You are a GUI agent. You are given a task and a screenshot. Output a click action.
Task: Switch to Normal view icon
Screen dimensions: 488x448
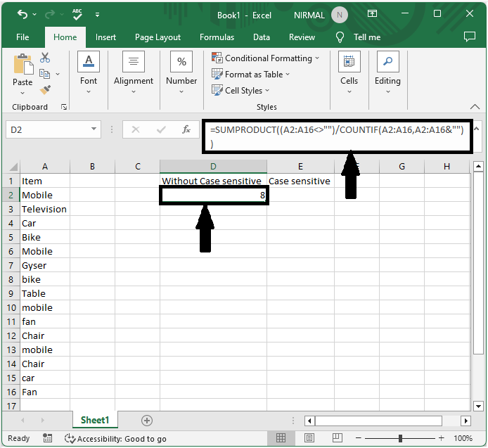[x=281, y=438]
